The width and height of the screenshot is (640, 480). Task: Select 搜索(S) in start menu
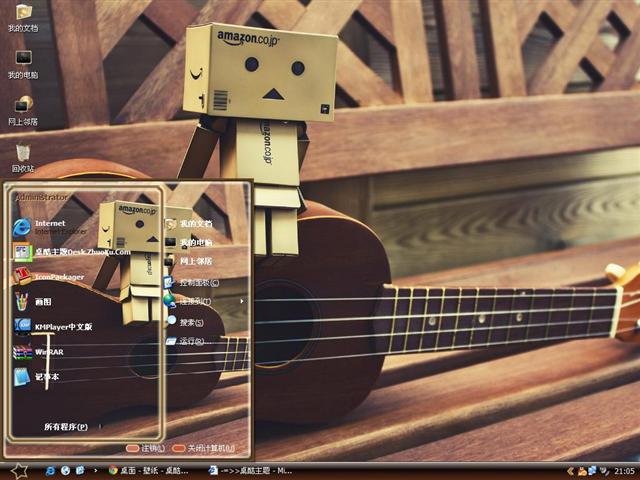click(x=188, y=322)
